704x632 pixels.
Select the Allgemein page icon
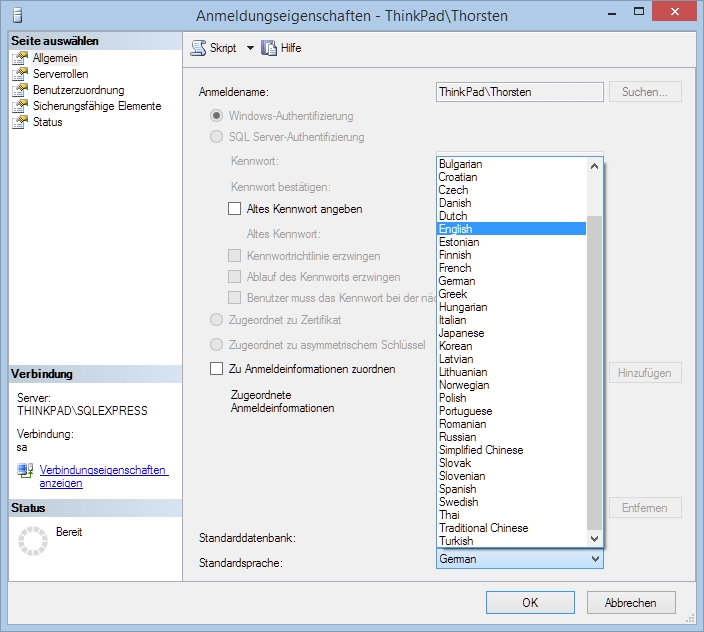coord(19,58)
